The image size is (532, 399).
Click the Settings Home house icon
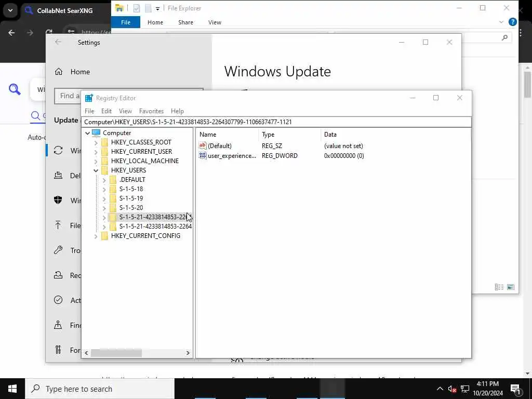pyautogui.click(x=59, y=72)
